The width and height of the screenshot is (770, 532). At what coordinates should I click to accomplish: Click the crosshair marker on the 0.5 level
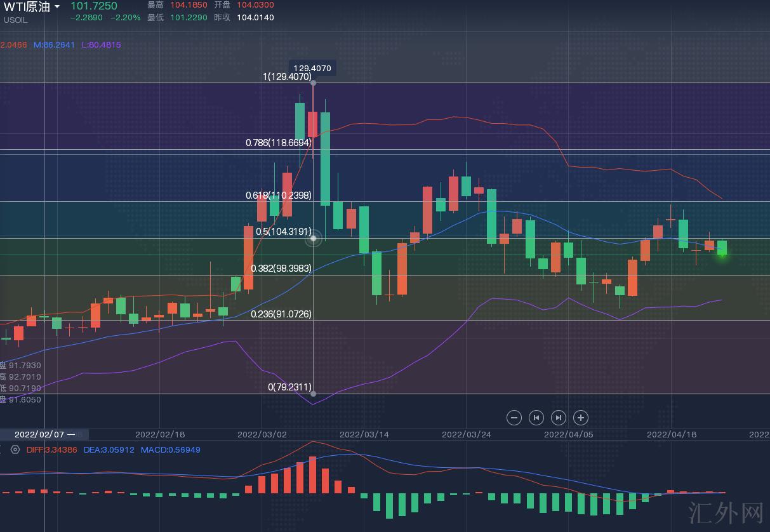(313, 239)
